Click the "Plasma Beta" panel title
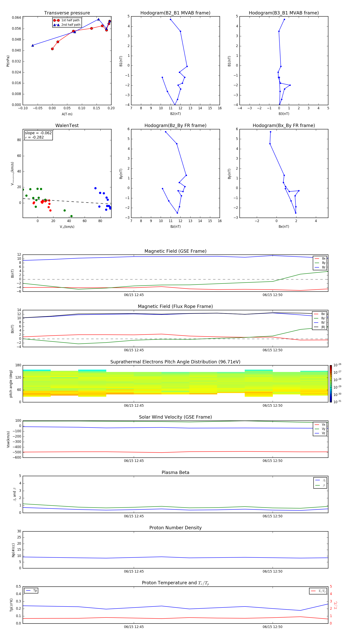This screenshot has width=351, height=644. (175, 472)
